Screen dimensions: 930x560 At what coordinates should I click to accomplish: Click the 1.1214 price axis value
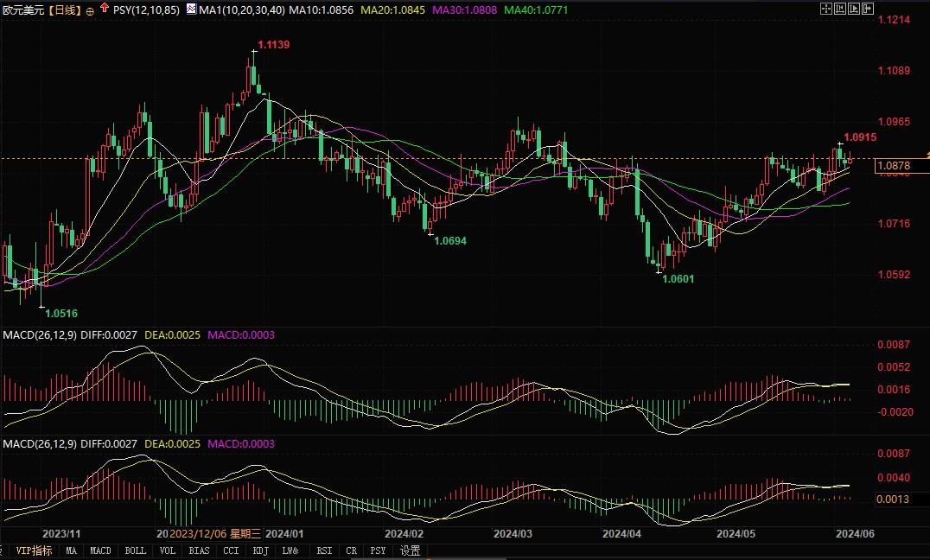point(894,20)
